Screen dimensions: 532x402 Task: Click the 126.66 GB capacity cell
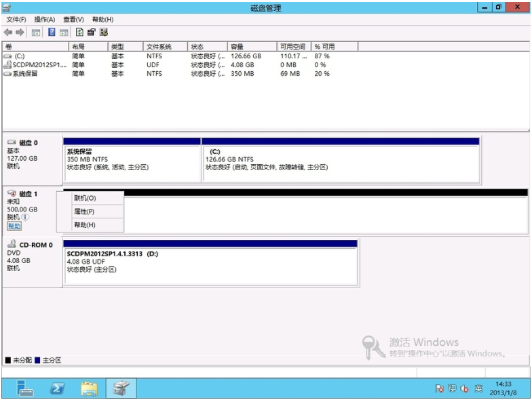pos(246,56)
